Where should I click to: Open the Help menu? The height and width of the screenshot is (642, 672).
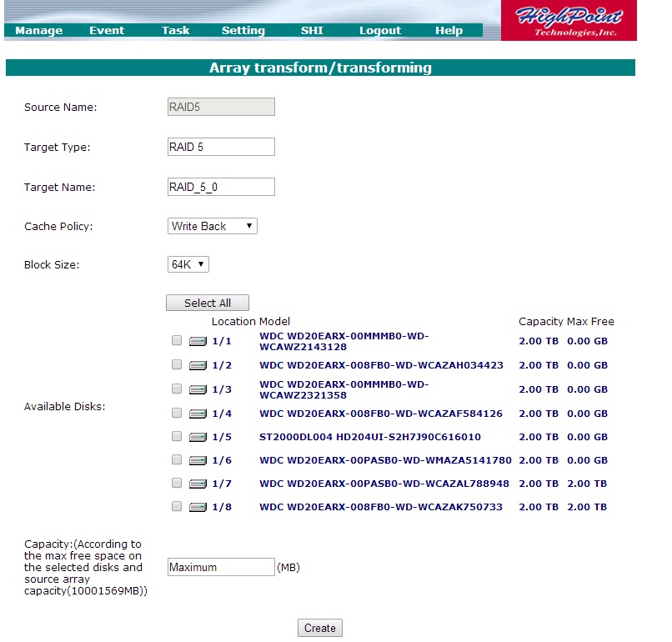coord(449,30)
